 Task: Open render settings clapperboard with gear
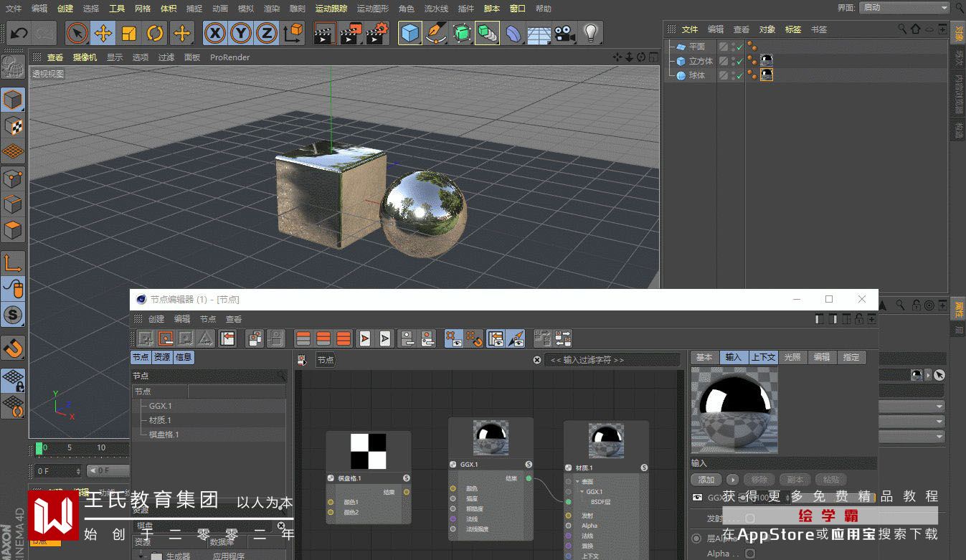tap(377, 33)
